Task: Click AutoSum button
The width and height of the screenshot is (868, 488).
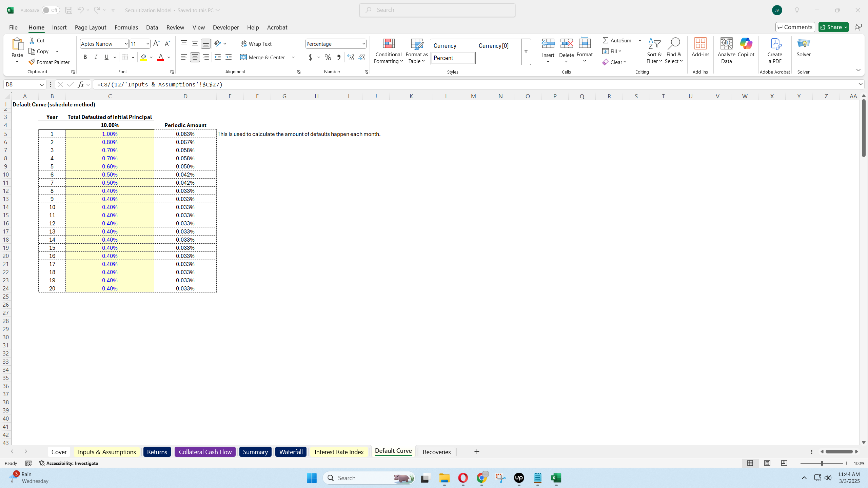Action: [x=617, y=41]
